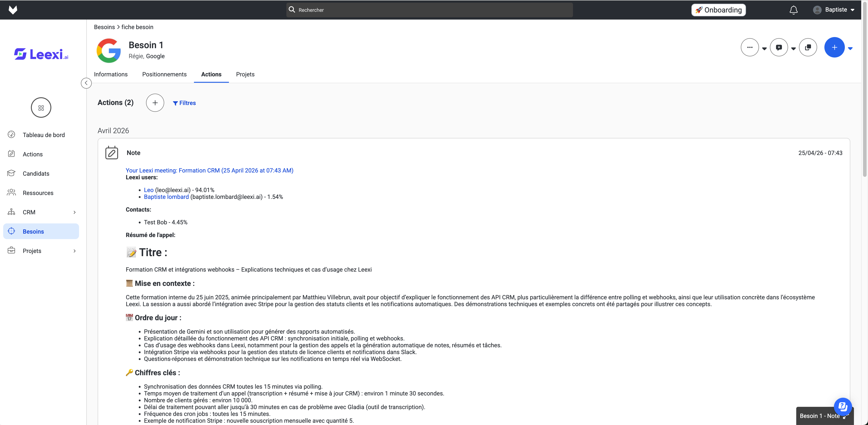Click the blue plus create button
Viewport: 868px width, 425px height.
click(x=834, y=47)
